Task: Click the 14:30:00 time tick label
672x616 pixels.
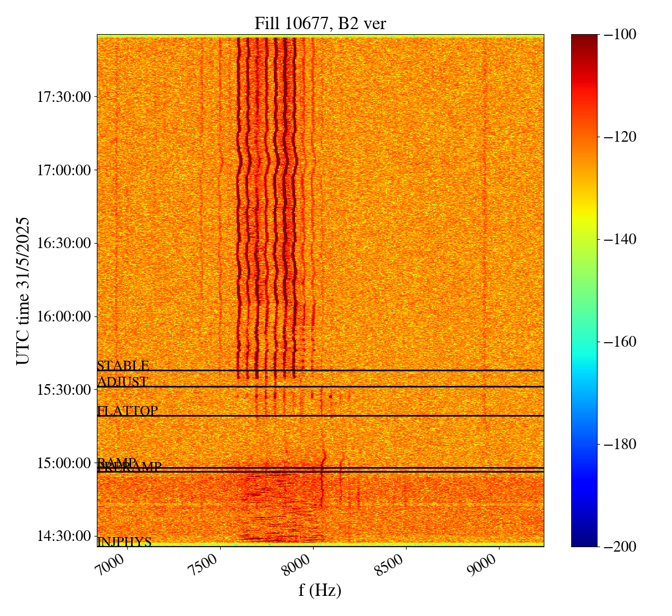Action: tap(64, 536)
